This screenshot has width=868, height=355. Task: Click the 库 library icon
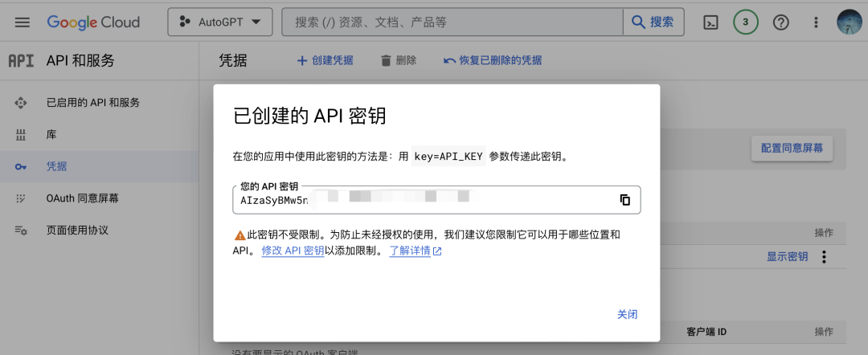pyautogui.click(x=20, y=134)
